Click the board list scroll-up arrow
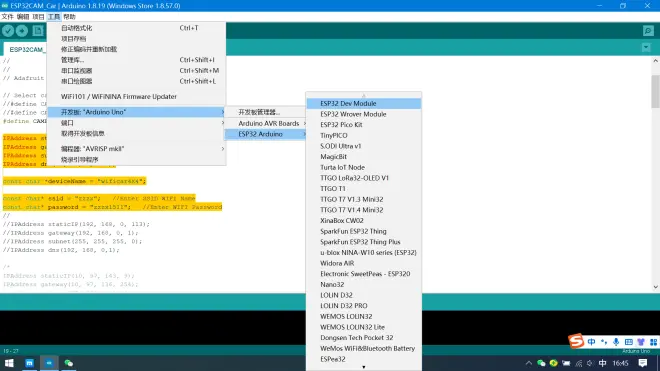Image resolution: width=660 pixels, height=371 pixels. coord(364,95)
